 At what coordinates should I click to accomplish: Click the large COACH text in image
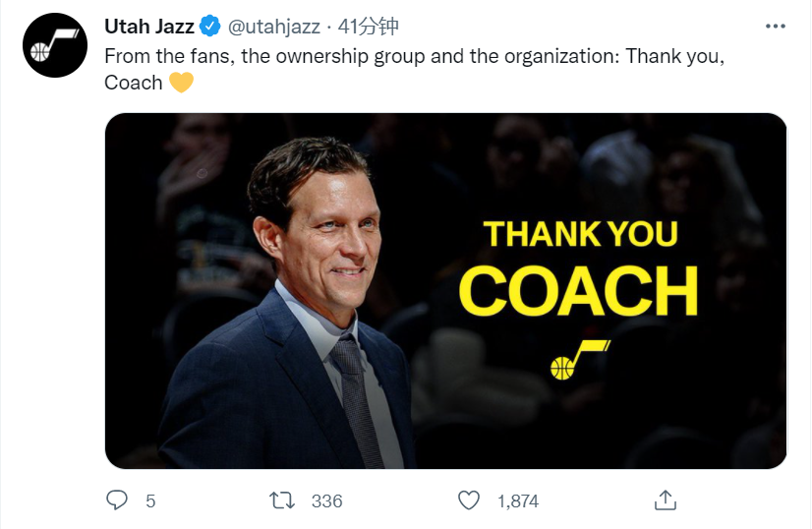click(x=578, y=290)
